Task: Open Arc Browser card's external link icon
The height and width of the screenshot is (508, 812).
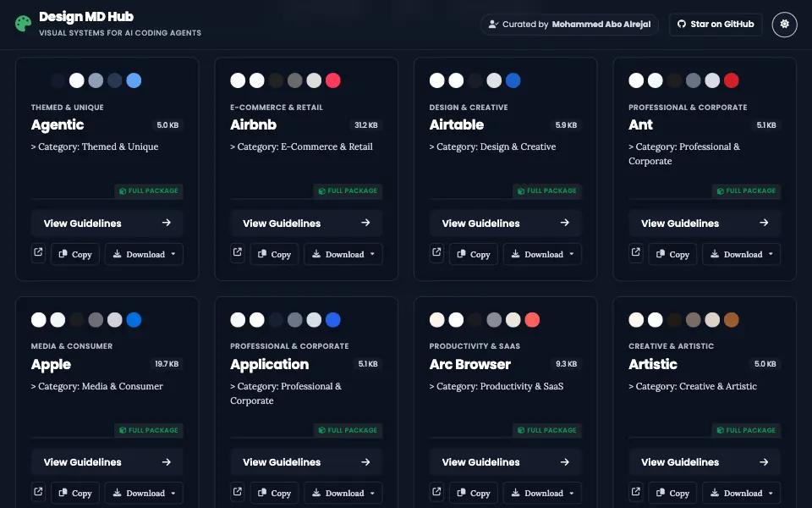Action: (436, 492)
